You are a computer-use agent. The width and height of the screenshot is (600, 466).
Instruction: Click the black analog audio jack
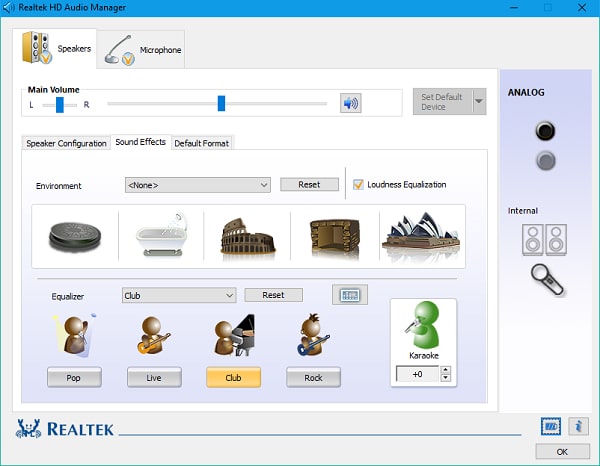coord(545,131)
